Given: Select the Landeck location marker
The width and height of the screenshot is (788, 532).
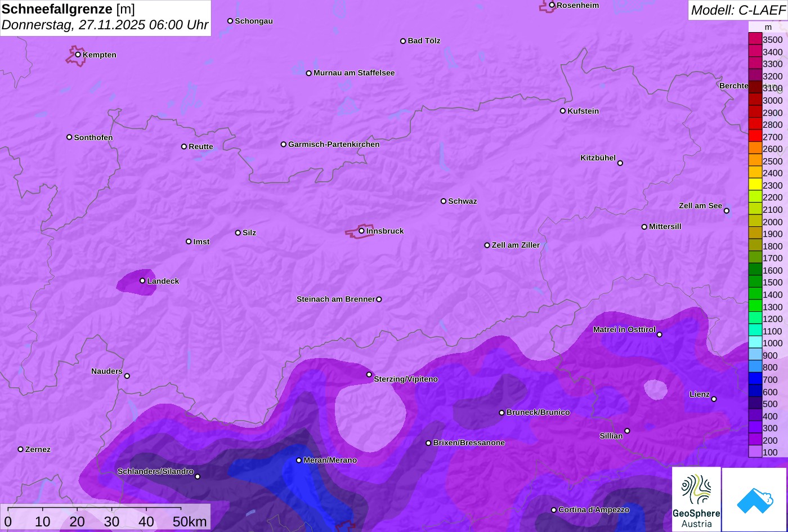Looking at the screenshot, I should 142,280.
